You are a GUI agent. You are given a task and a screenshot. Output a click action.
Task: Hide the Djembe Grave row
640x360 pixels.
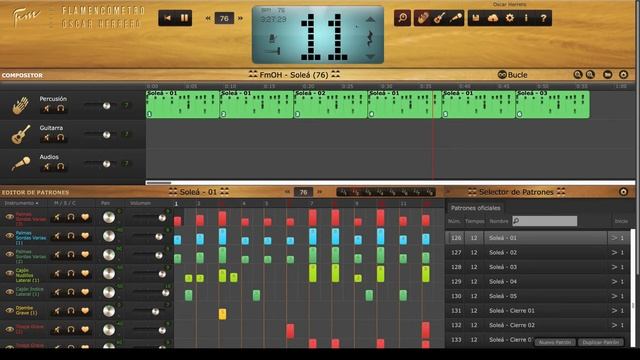point(9,311)
